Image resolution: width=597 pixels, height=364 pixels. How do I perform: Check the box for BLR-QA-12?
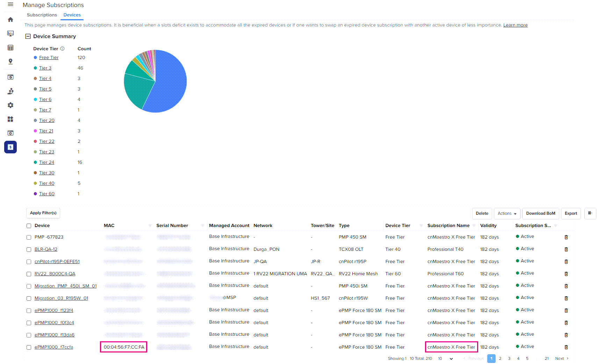point(29,249)
